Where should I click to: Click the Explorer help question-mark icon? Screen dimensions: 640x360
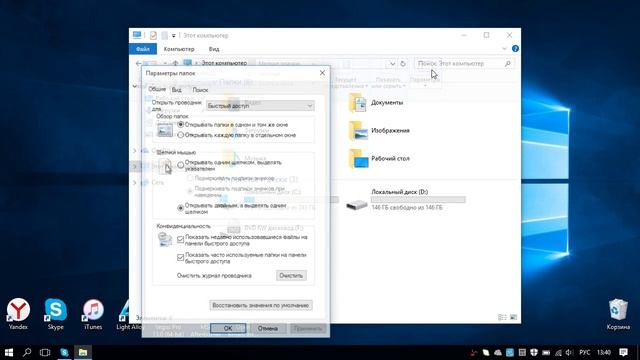click(x=515, y=49)
